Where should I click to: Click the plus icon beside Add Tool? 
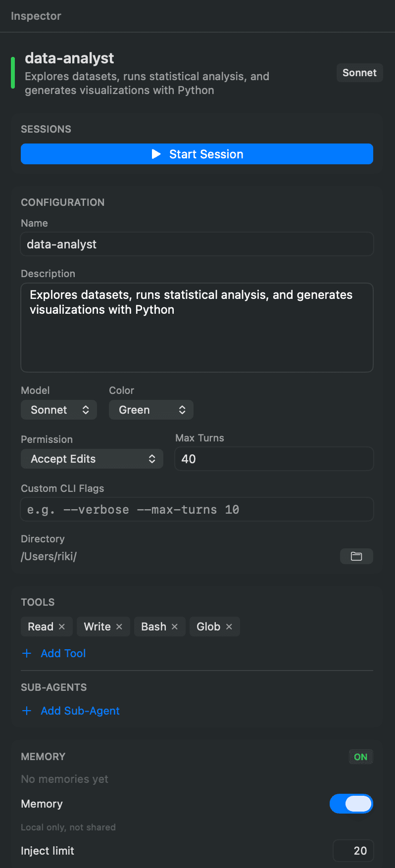coord(27,653)
